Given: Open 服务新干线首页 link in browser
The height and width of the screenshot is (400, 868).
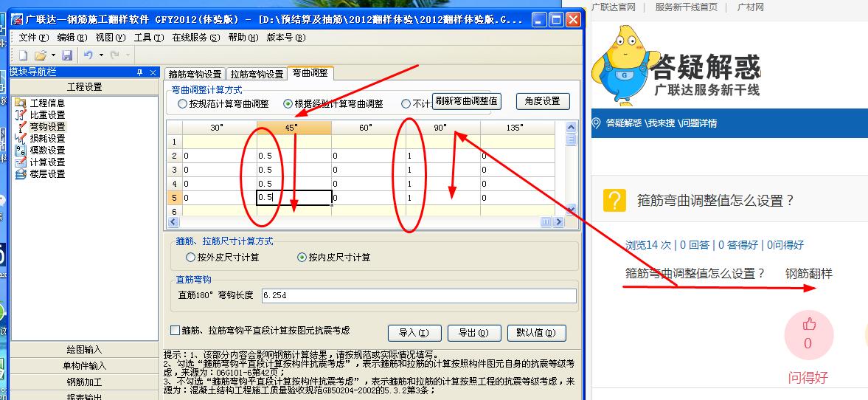Looking at the screenshot, I should pyautogui.click(x=687, y=7).
